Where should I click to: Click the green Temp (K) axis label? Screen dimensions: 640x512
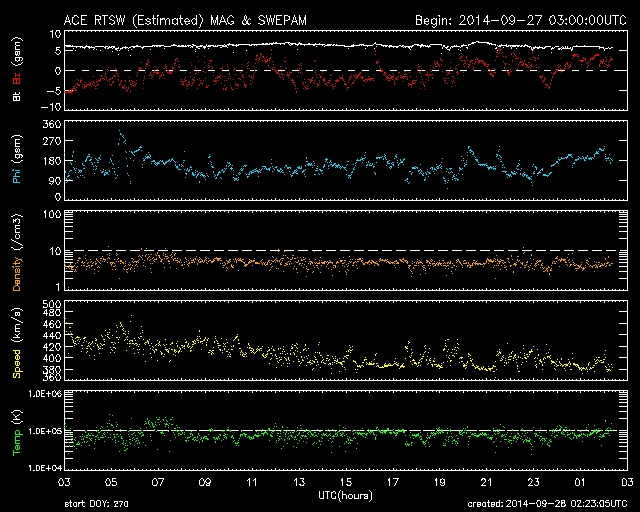[x=16, y=430]
